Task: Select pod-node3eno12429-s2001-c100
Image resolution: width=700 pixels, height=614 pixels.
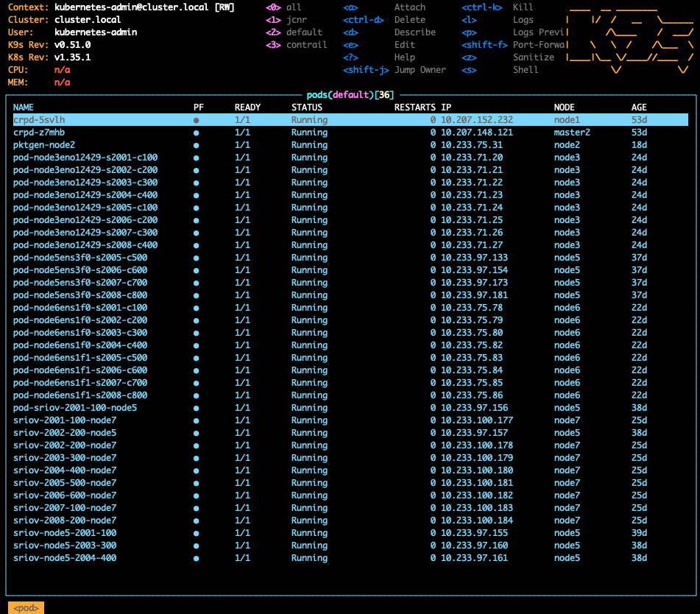Action: pos(85,158)
